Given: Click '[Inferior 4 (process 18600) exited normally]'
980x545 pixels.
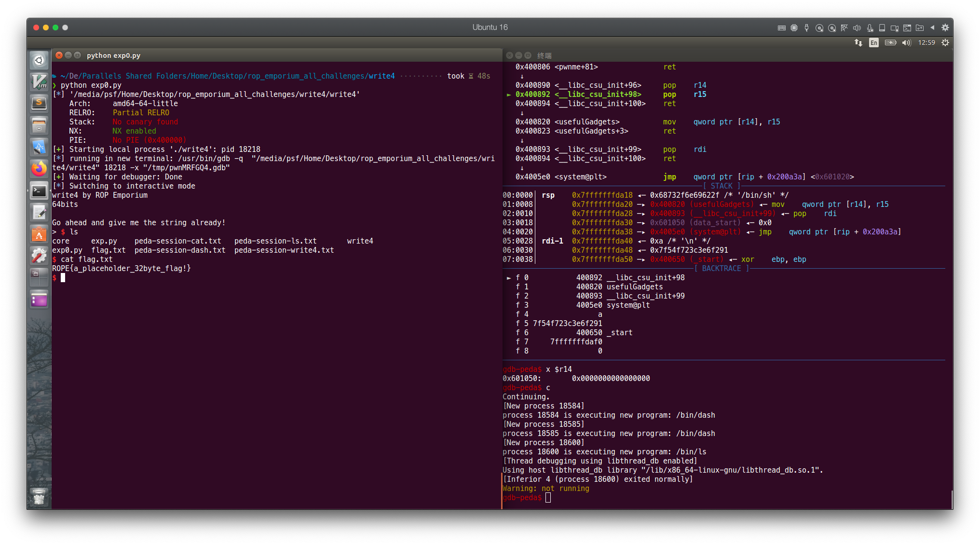Looking at the screenshot, I should 598,479.
